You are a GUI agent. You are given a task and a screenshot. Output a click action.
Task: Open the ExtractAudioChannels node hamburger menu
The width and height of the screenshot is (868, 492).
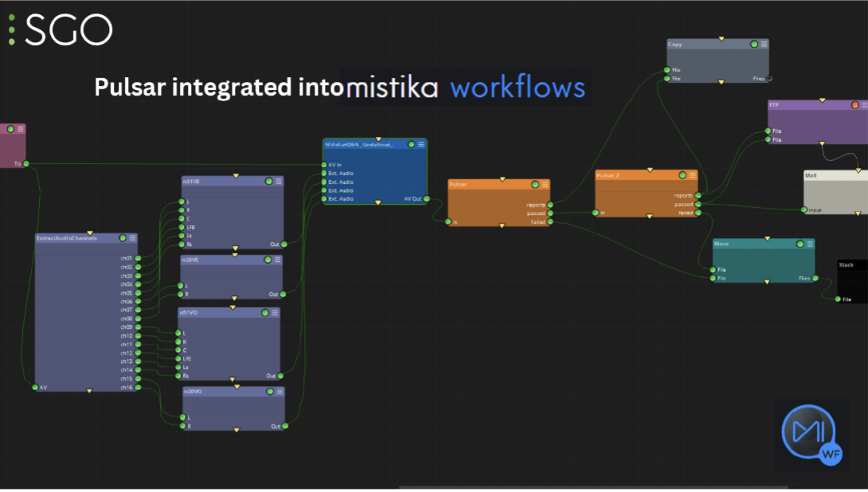point(132,238)
